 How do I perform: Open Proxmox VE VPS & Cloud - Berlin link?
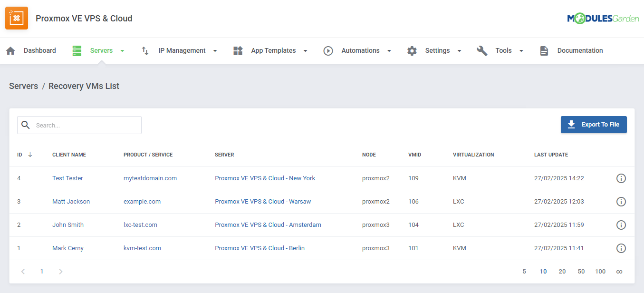(x=260, y=248)
